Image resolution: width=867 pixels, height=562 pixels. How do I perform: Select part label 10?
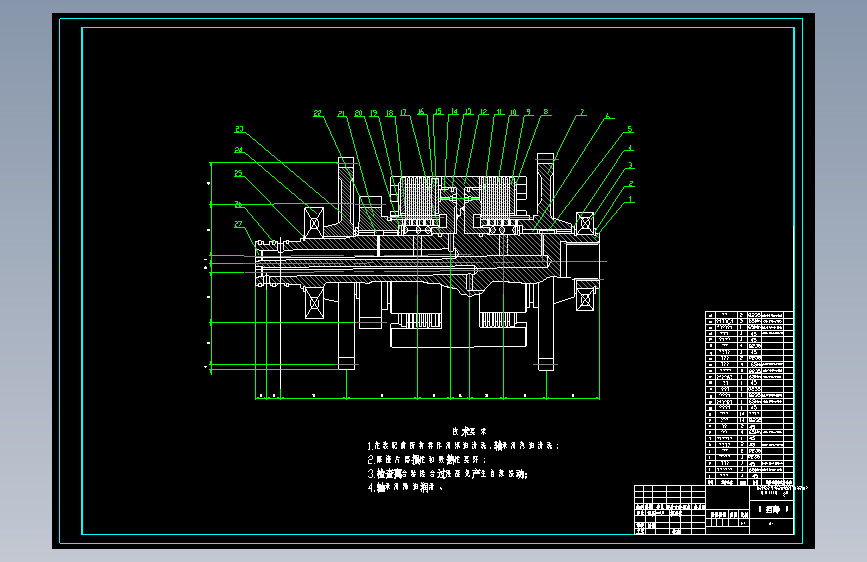513,112
